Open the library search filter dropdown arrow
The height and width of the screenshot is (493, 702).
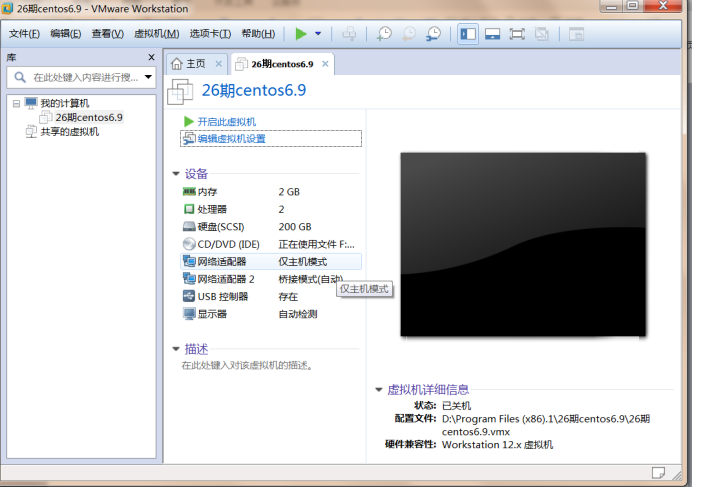[148, 77]
